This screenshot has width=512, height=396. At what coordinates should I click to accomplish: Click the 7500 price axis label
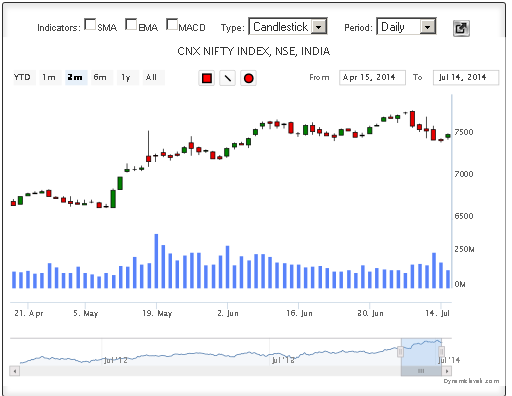[464, 132]
